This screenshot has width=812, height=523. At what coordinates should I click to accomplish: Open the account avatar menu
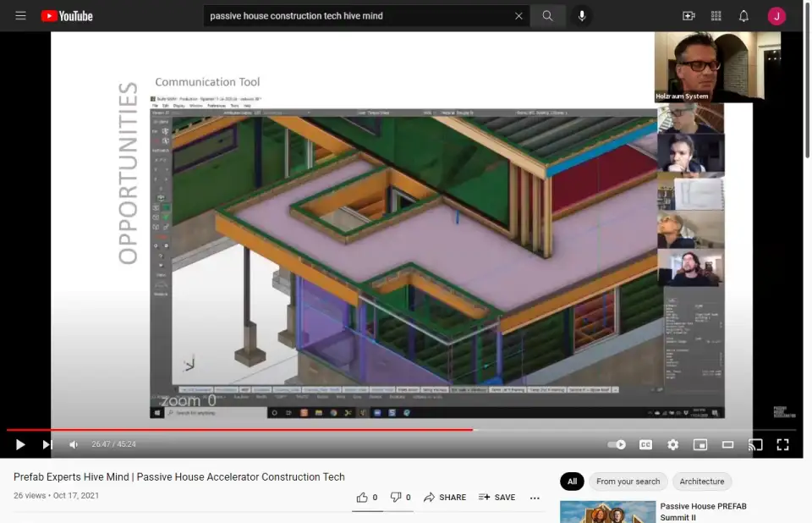(x=776, y=16)
